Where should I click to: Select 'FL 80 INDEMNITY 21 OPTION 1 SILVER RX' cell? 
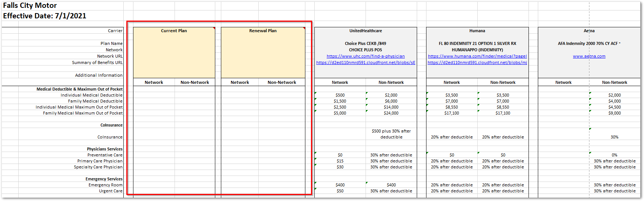(x=477, y=43)
